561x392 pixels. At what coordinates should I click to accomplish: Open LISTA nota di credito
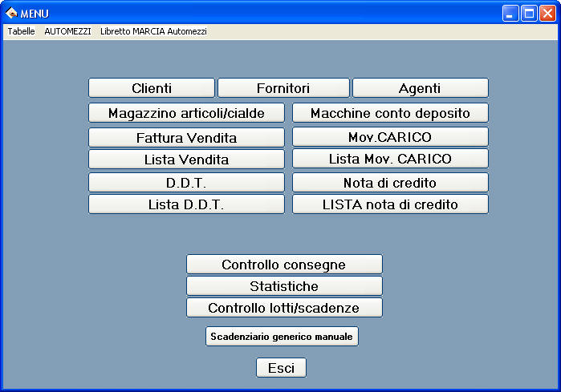coord(390,204)
